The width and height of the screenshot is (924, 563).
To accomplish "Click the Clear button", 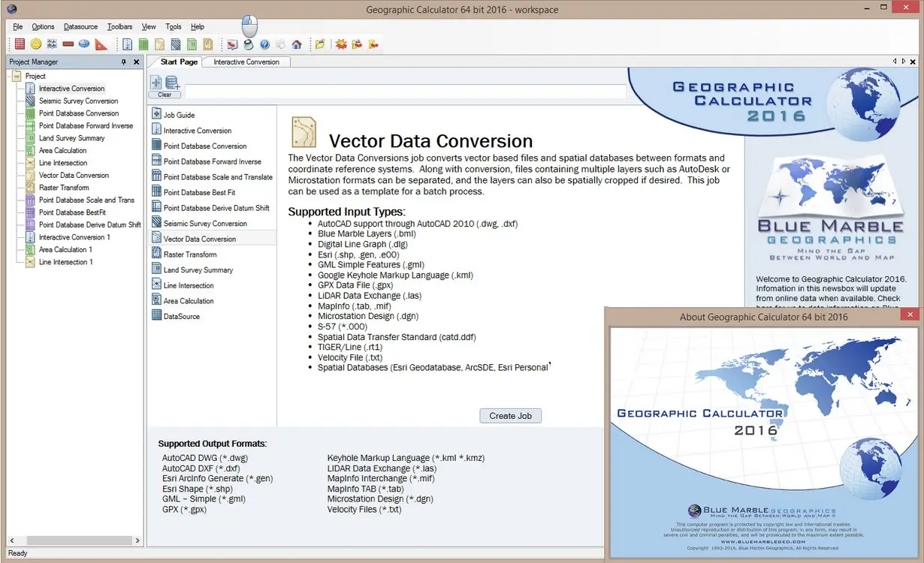I will pos(165,95).
